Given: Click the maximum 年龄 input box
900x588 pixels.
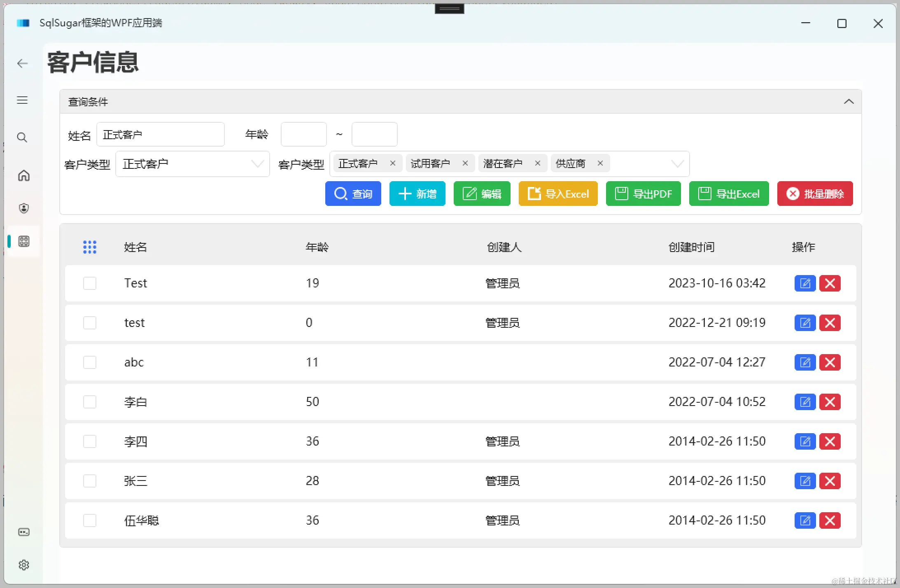Looking at the screenshot, I should pyautogui.click(x=375, y=134).
